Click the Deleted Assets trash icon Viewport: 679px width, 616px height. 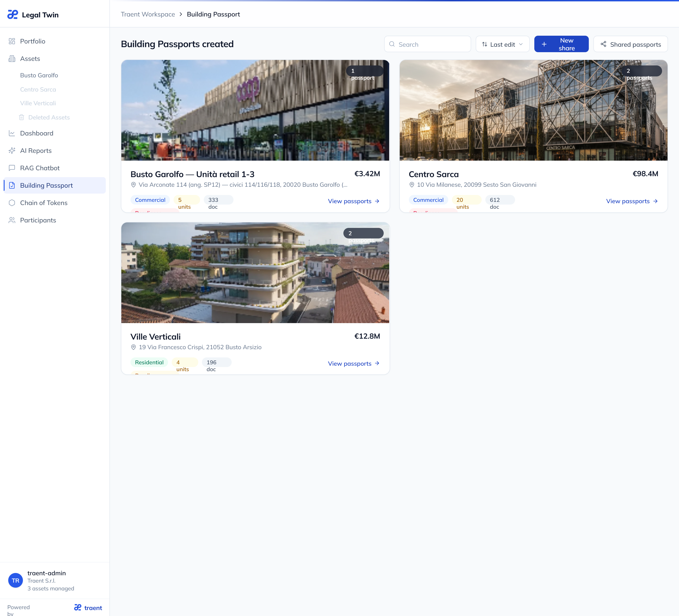pos(22,117)
